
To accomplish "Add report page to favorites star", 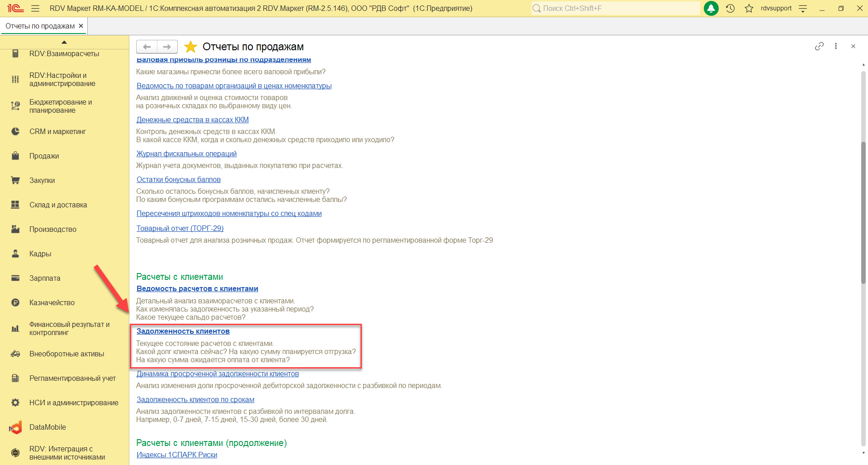I will 191,47.
